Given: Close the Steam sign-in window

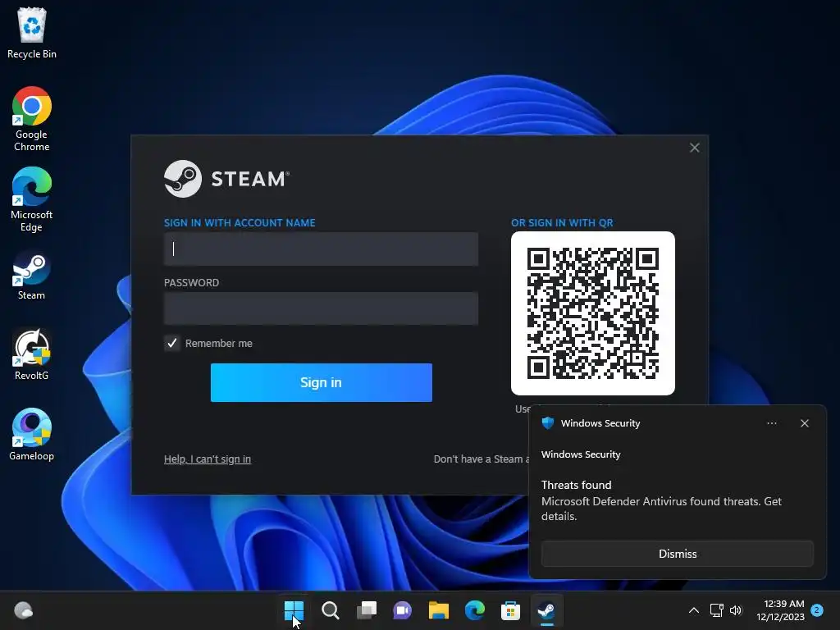Looking at the screenshot, I should click(x=694, y=148).
